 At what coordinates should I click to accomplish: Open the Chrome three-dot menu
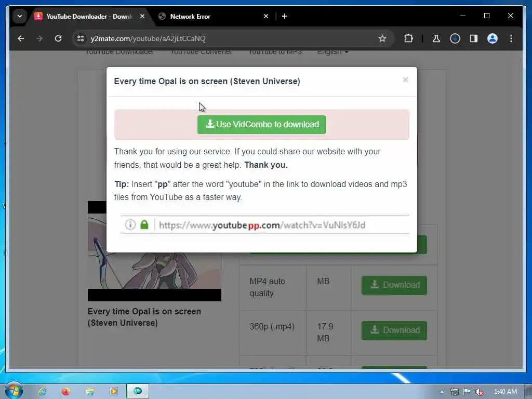(x=511, y=38)
